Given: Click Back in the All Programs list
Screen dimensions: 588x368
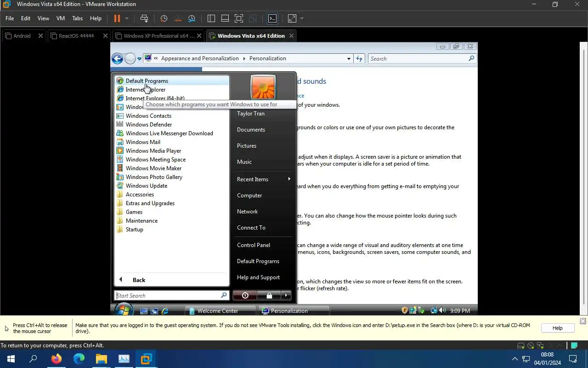Looking at the screenshot, I should pos(172,280).
